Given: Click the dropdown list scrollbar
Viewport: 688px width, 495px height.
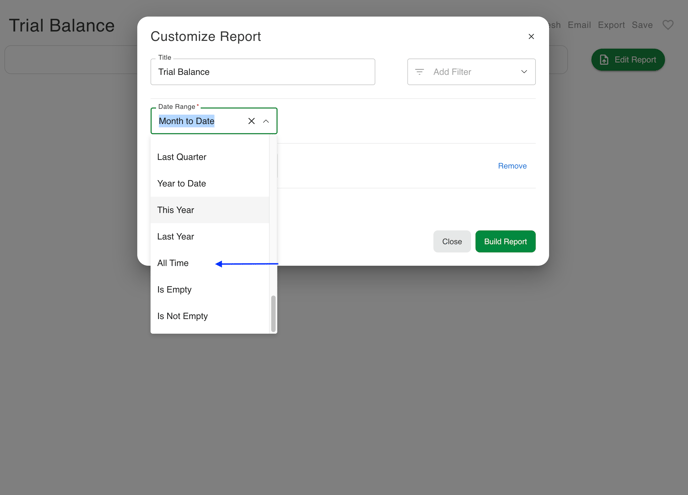Looking at the screenshot, I should (273, 312).
